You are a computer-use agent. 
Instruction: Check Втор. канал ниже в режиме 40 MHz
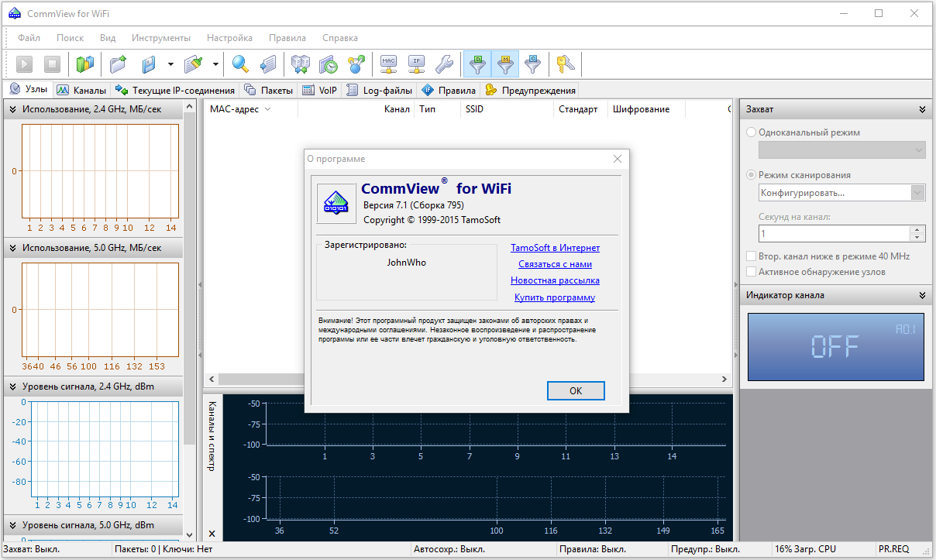click(x=751, y=256)
